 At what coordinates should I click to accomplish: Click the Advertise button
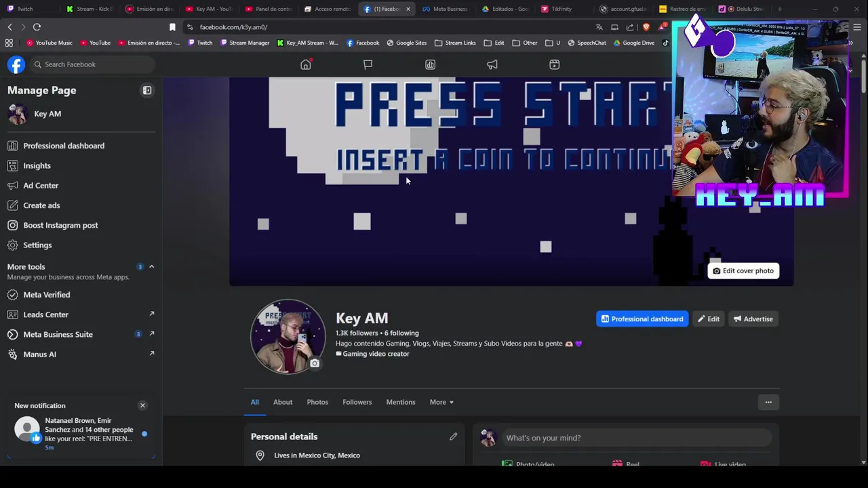(753, 319)
